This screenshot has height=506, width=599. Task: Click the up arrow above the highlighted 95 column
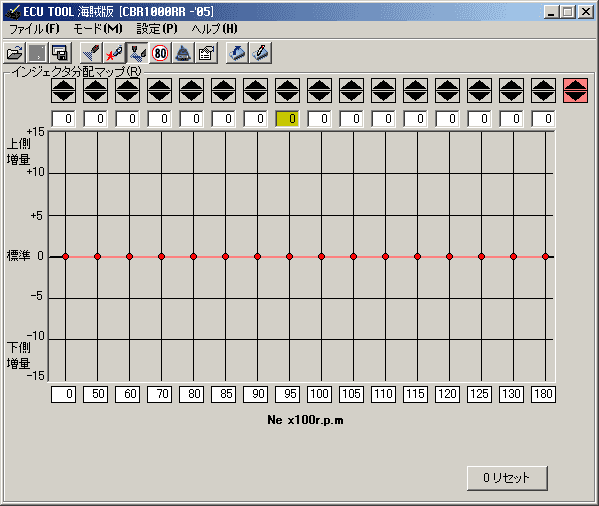tap(288, 85)
